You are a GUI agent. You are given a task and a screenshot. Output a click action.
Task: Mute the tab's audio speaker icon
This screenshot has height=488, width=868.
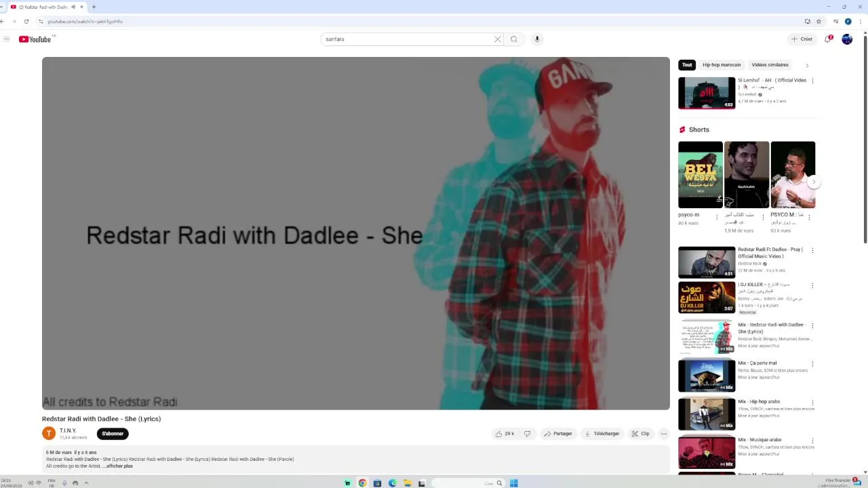(73, 7)
